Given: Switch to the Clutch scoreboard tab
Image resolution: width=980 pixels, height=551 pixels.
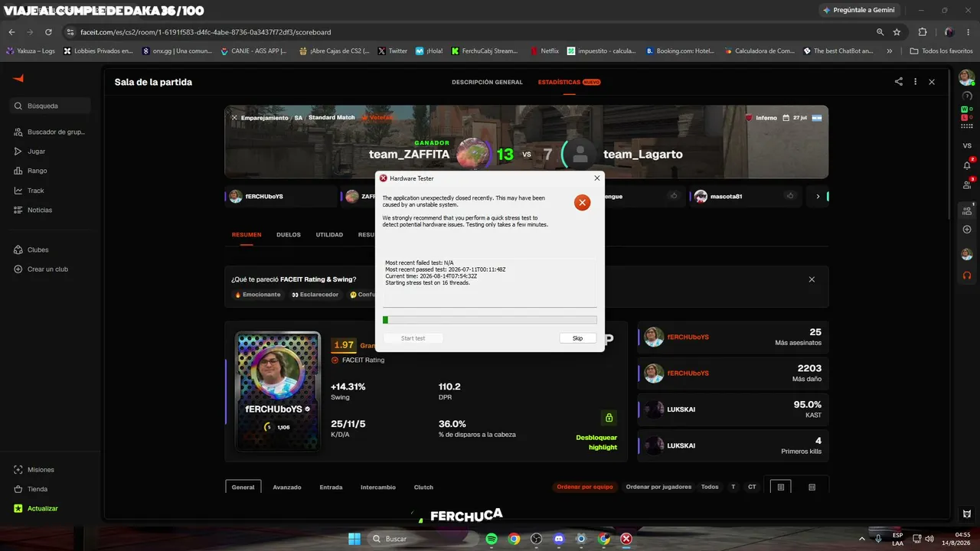Looking at the screenshot, I should point(423,487).
